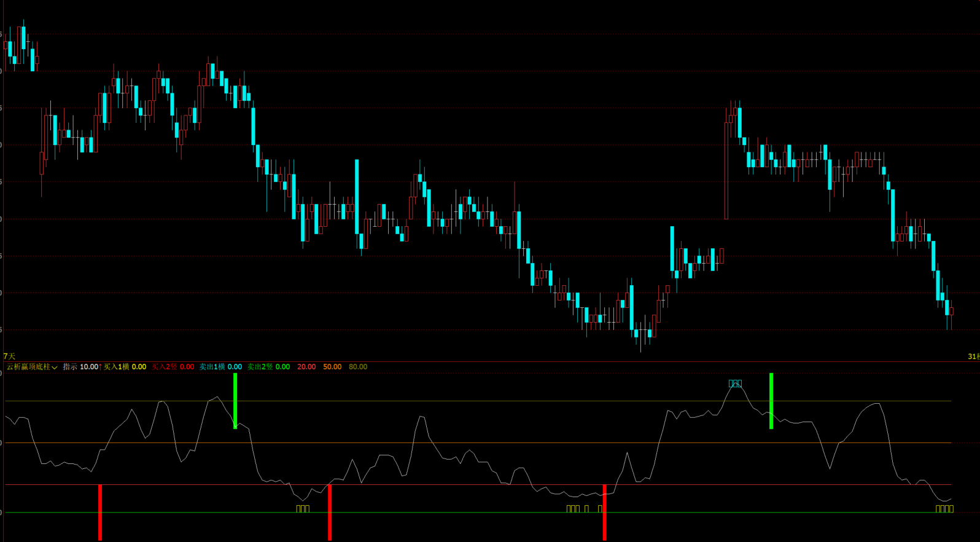Click the 7天 label at chart bottom-left
Screen dimensions: 980x542
click(9, 356)
